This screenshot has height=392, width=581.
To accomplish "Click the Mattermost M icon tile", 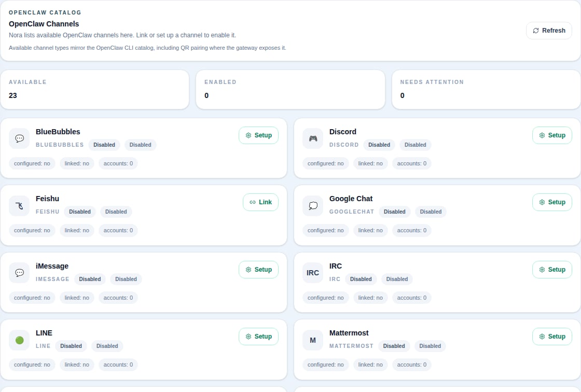I will (x=313, y=340).
